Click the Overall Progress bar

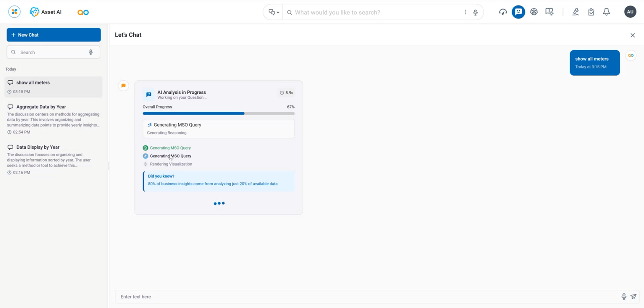(218, 113)
